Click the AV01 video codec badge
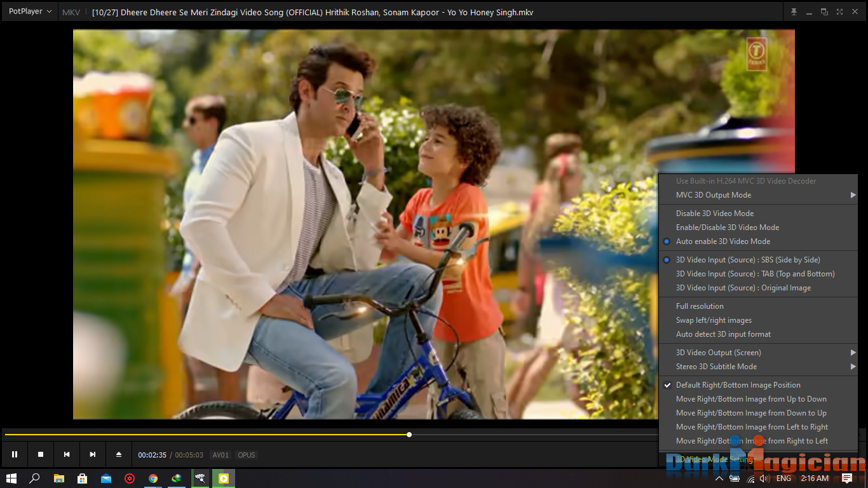This screenshot has width=868, height=488. pos(220,455)
